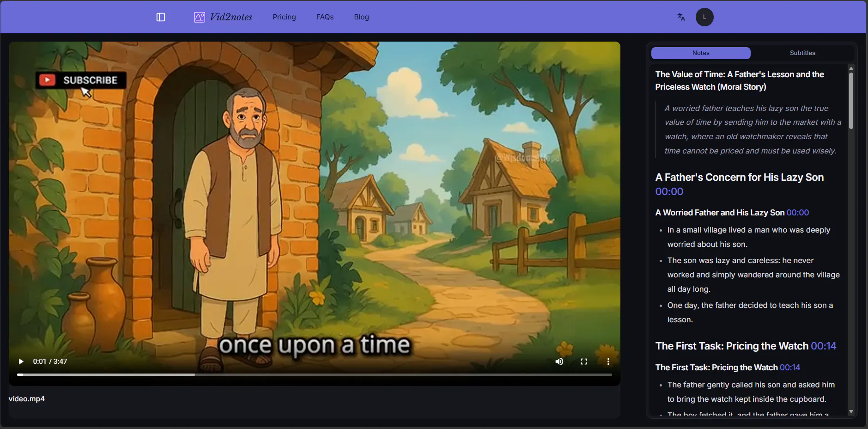This screenshot has height=429, width=868.
Task: Click 'The son was lazy and careless' bullet
Action: tap(753, 275)
